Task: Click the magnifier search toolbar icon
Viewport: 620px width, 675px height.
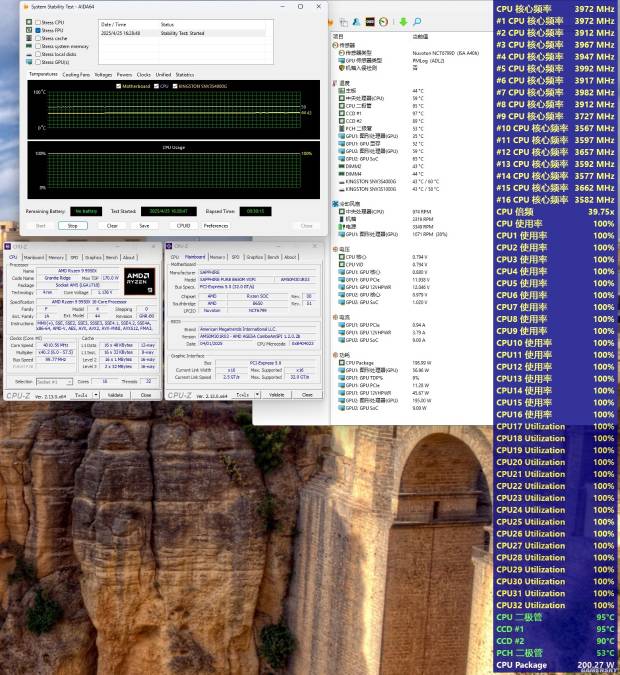Action: coord(417,22)
